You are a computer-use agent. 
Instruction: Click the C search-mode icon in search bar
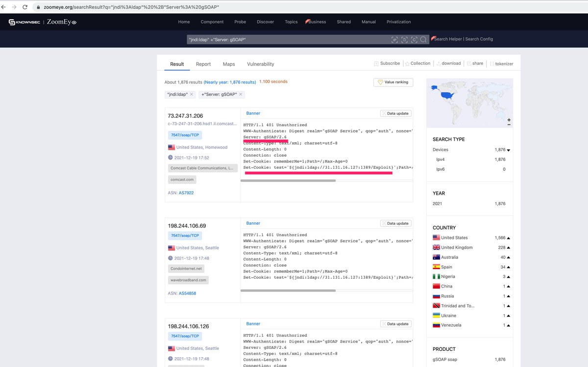(x=414, y=40)
